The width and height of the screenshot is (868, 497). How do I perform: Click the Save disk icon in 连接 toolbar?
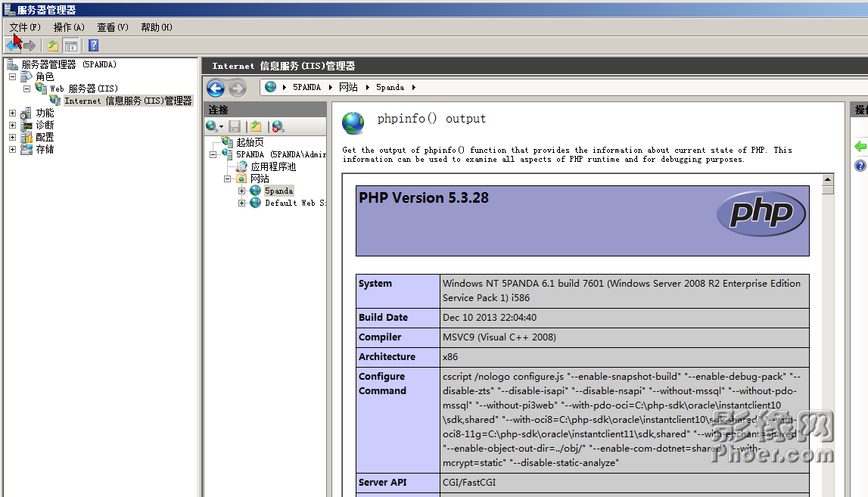(x=235, y=127)
